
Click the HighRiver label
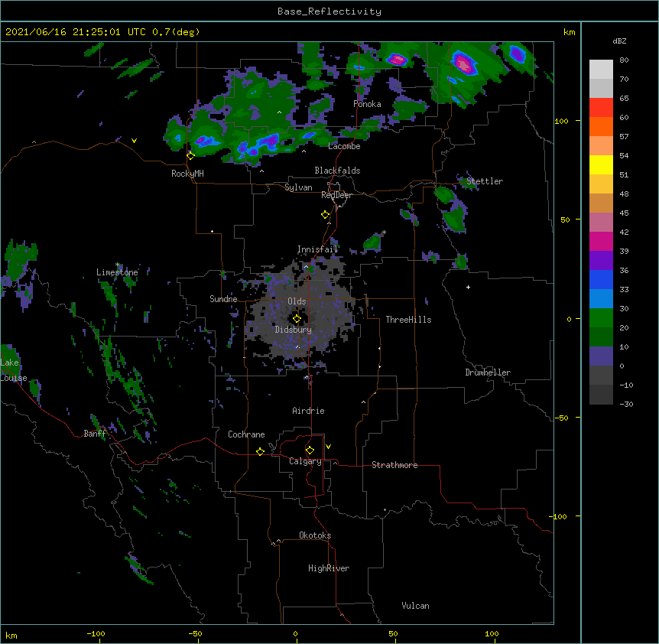coord(329,568)
